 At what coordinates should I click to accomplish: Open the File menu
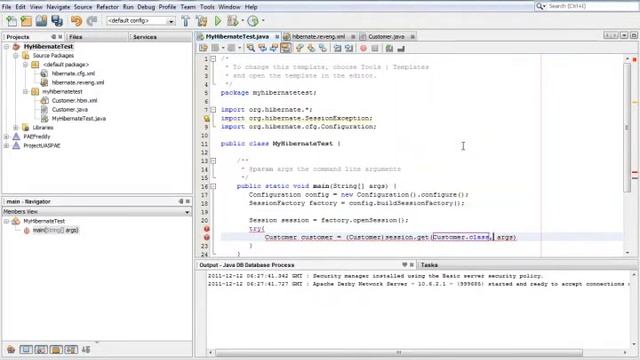click(7, 7)
